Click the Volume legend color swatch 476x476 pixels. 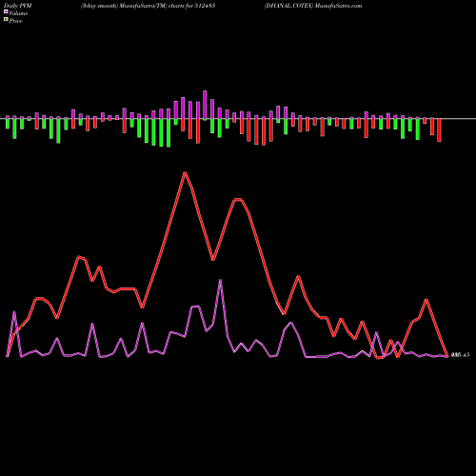tap(6, 11)
